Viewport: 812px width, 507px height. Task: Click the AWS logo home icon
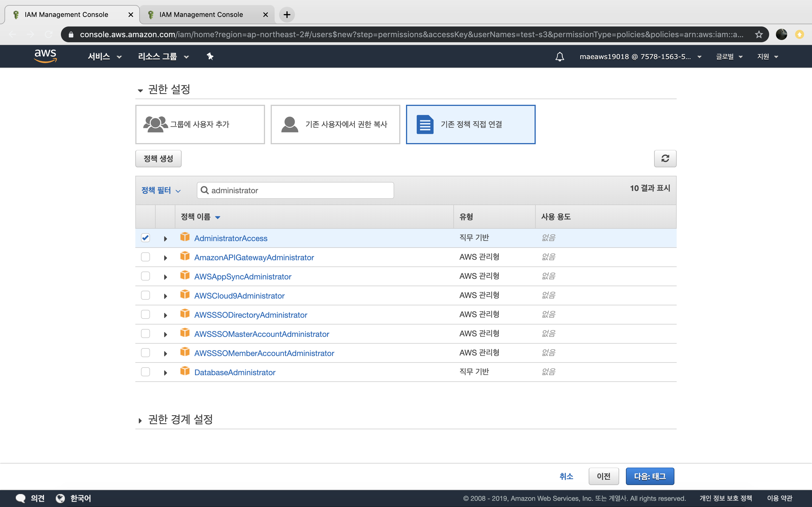(45, 56)
